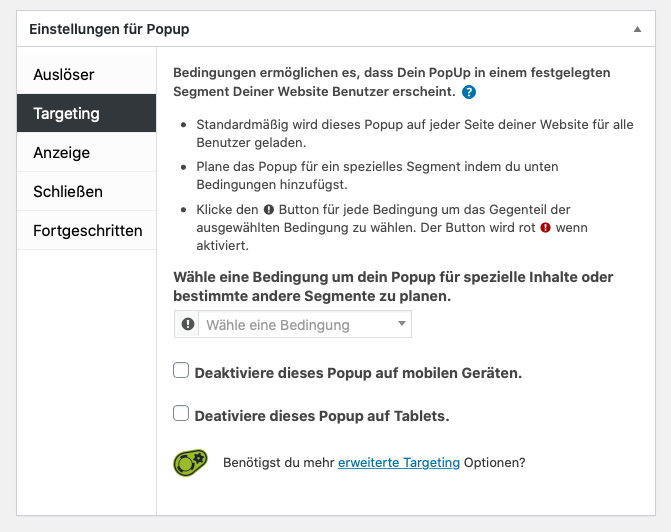Click the 'Einstellungen für Popup' panel title

click(109, 29)
